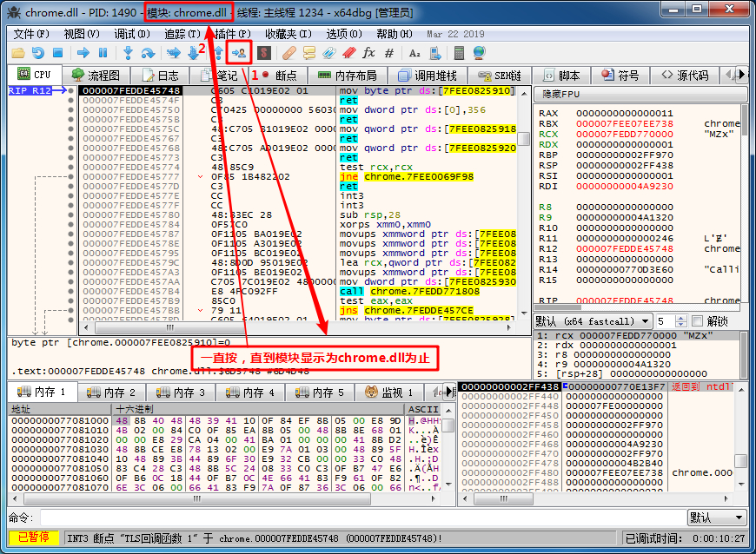Increase the argument count stepper
Screen dimensions: 756x554
tap(681, 319)
